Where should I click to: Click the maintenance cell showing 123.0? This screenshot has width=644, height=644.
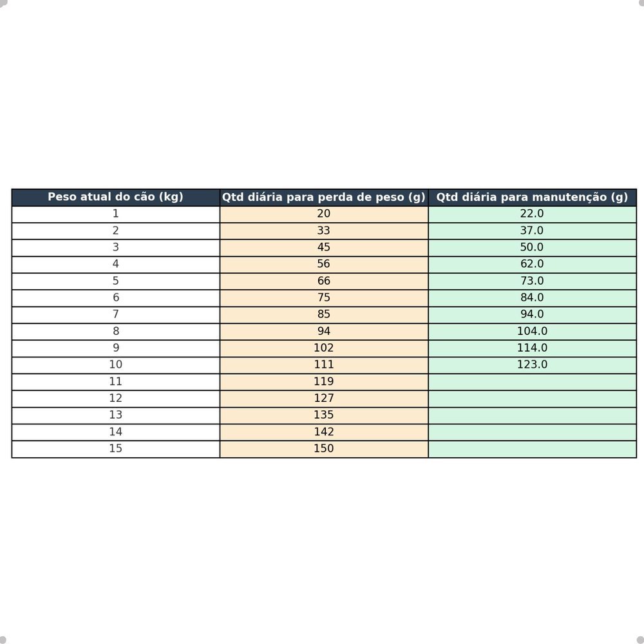click(532, 365)
